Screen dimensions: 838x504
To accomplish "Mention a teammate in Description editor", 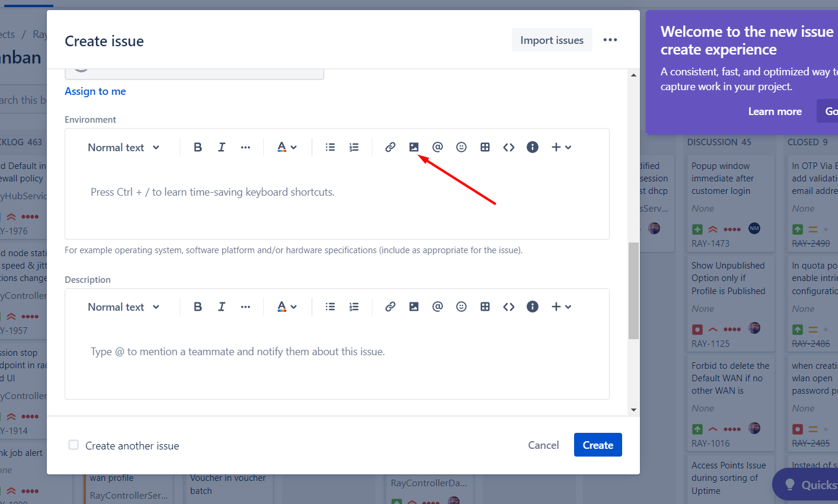I will point(438,307).
